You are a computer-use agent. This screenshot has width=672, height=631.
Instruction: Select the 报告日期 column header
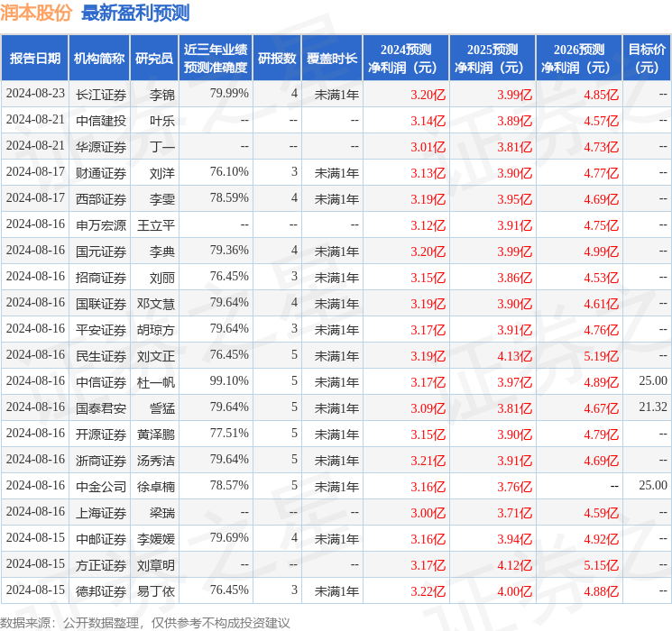(34, 59)
